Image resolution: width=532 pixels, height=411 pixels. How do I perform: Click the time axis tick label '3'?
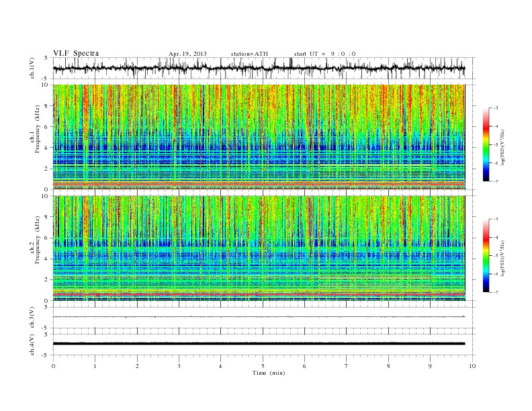[x=179, y=366]
